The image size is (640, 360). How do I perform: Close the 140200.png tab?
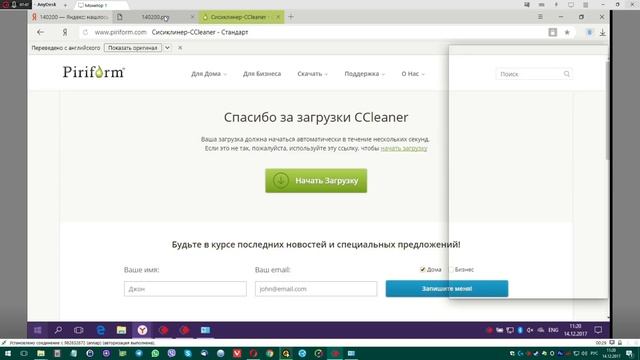pos(192,17)
